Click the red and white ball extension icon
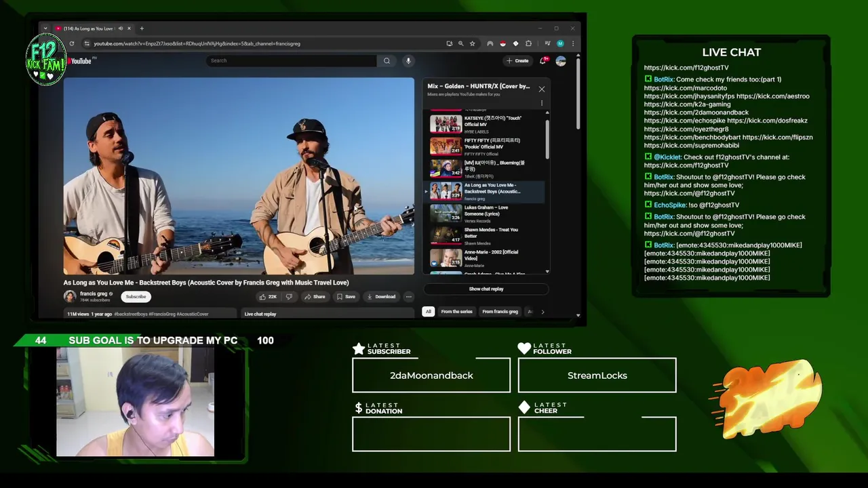The height and width of the screenshot is (488, 868). click(502, 43)
